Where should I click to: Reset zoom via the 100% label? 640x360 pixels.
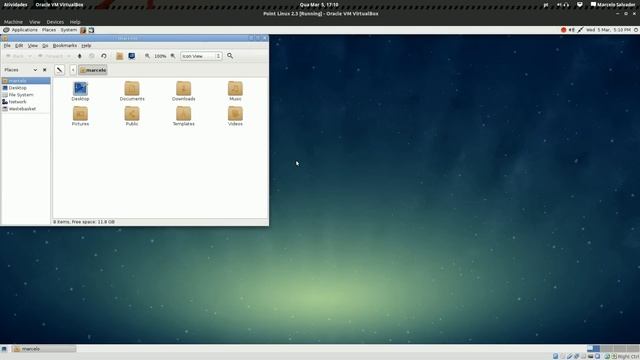[x=160, y=56]
